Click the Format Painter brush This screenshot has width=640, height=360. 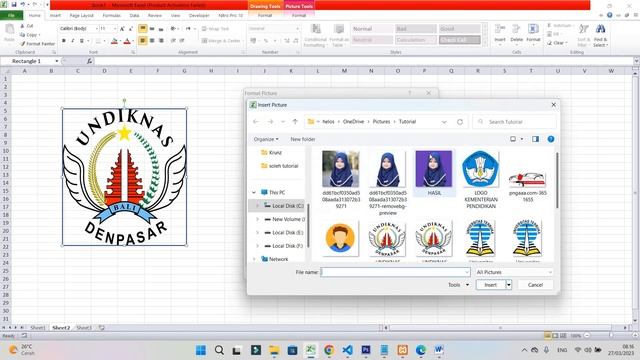point(23,43)
